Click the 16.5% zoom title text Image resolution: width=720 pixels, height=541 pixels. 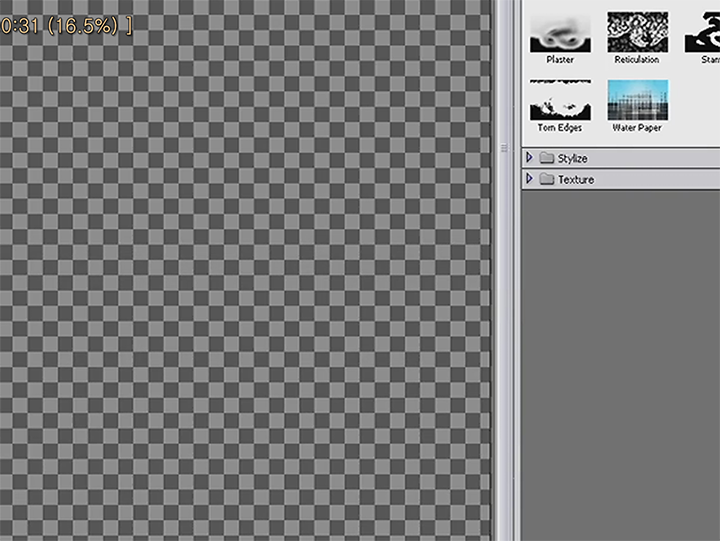coord(84,25)
